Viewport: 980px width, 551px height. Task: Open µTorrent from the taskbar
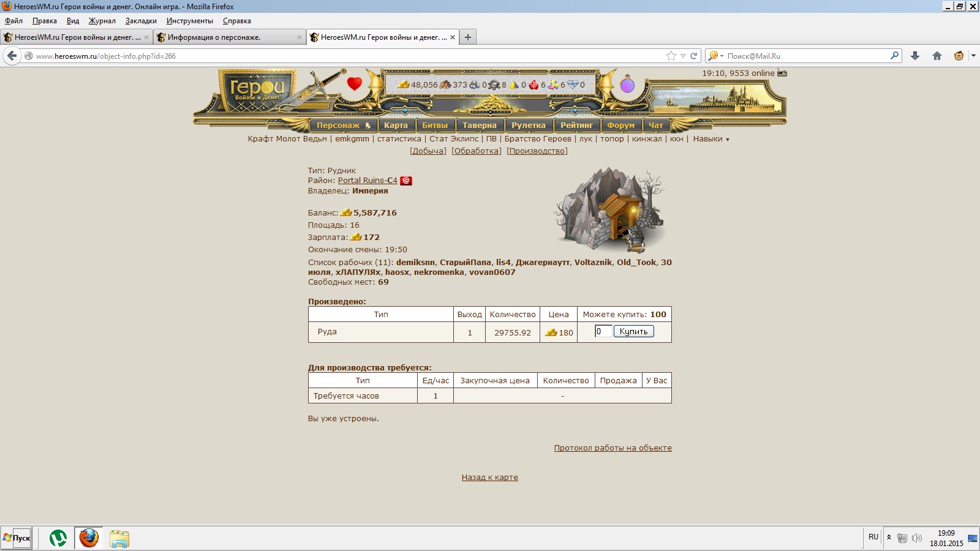[58, 538]
